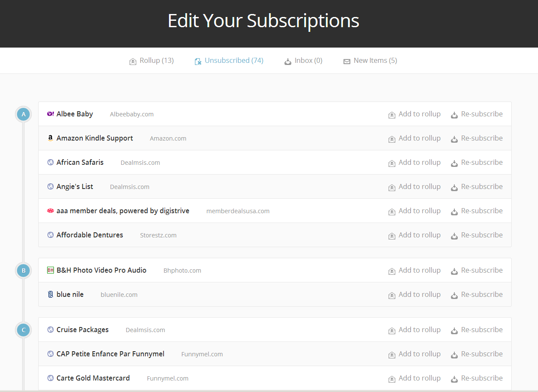Click the B&H Photo logo icon
The width and height of the screenshot is (538, 392).
coord(51,270)
